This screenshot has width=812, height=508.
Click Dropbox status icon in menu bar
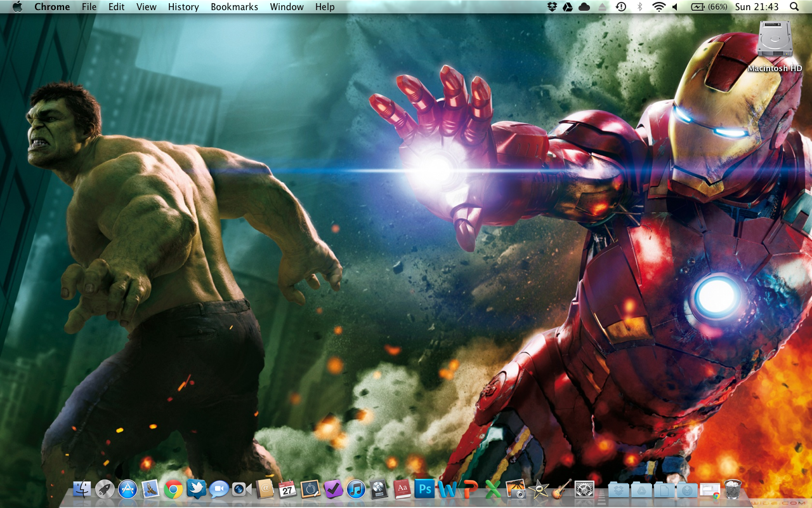[553, 7]
